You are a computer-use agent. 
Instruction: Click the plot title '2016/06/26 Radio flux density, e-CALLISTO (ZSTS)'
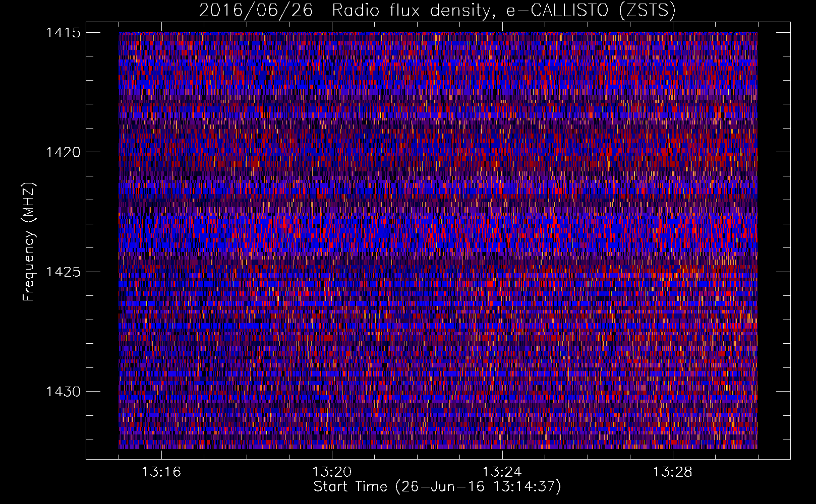click(437, 10)
